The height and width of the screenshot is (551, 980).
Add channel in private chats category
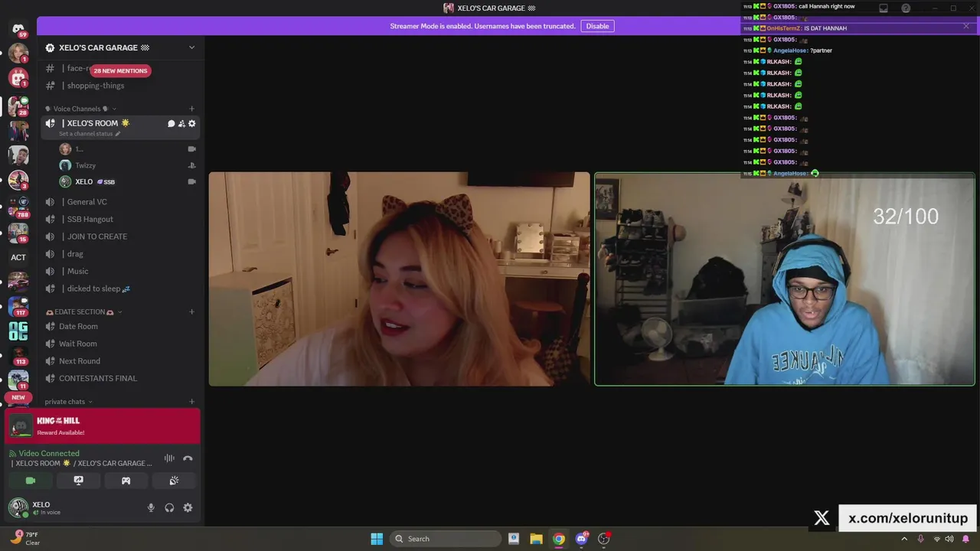[x=191, y=401]
